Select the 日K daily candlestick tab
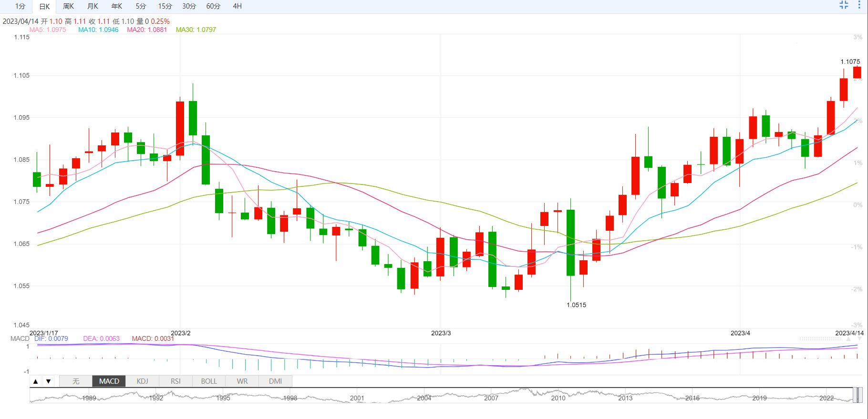868x419 pixels. point(44,7)
